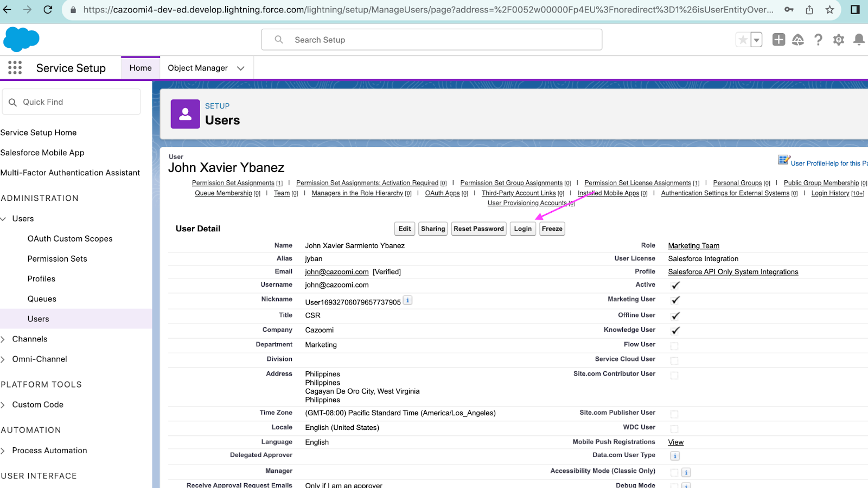Open Trailhead guidance icon

tap(798, 40)
